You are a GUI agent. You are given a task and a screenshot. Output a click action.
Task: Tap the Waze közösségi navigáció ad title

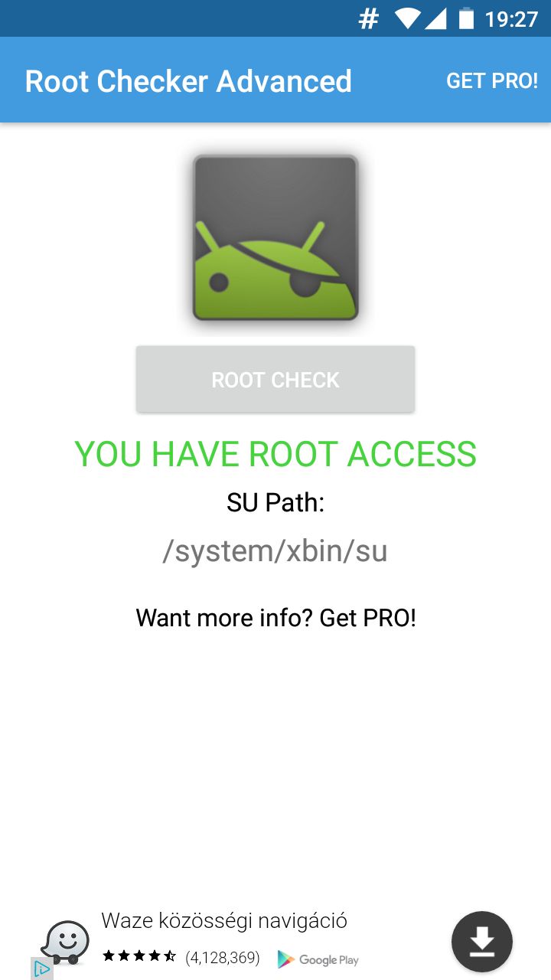pyautogui.click(x=224, y=920)
